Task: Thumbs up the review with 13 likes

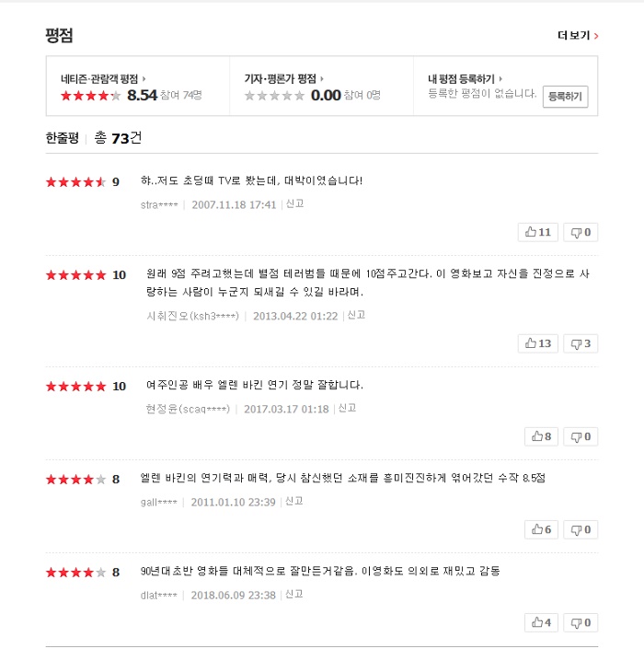Action: pyautogui.click(x=538, y=343)
